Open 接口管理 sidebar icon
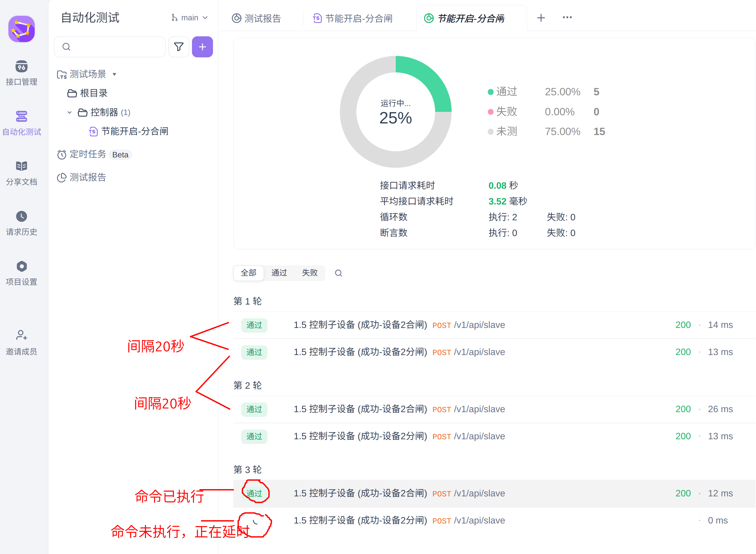This screenshot has height=554, width=756. pos(22,67)
